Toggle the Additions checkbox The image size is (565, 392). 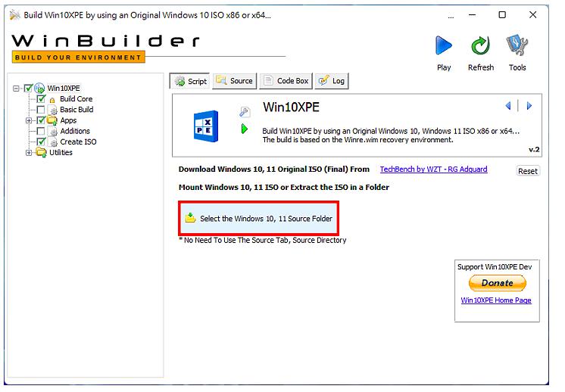coord(41,131)
